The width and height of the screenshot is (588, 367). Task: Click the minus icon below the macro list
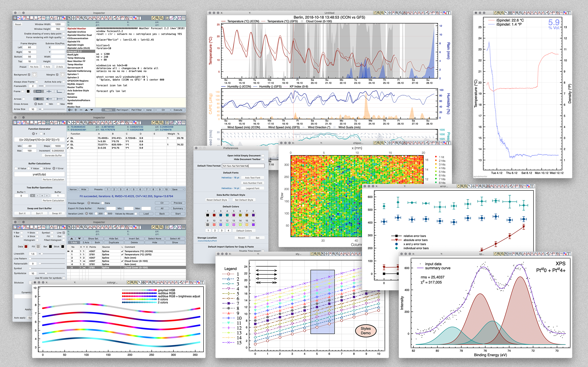[81, 110]
